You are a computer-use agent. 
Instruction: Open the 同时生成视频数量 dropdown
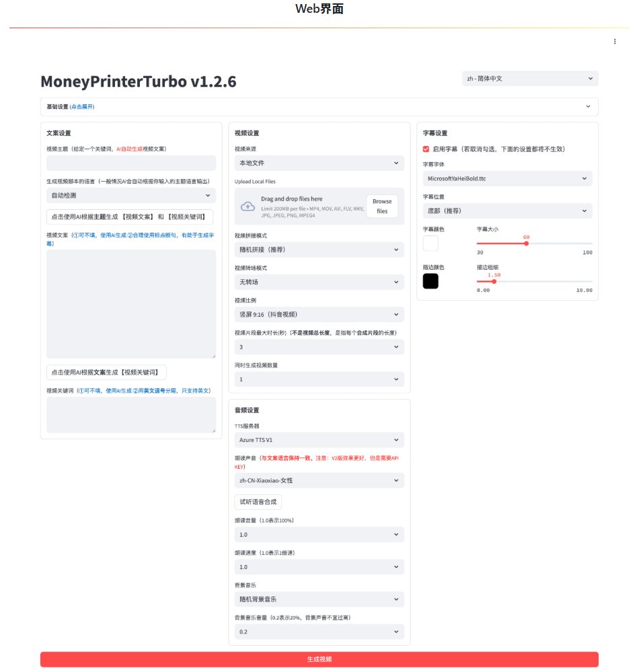(319, 379)
